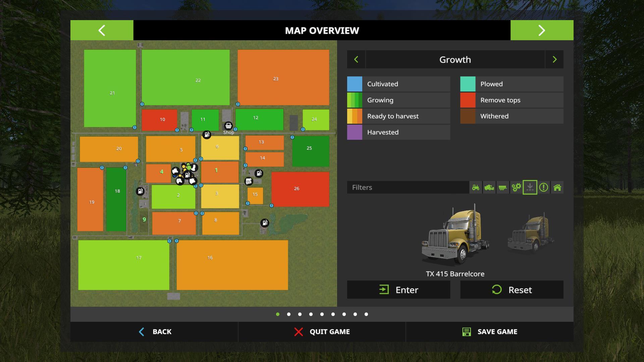Switch overlay with right arrow beside Growth
The image size is (644, 362).
point(554,60)
